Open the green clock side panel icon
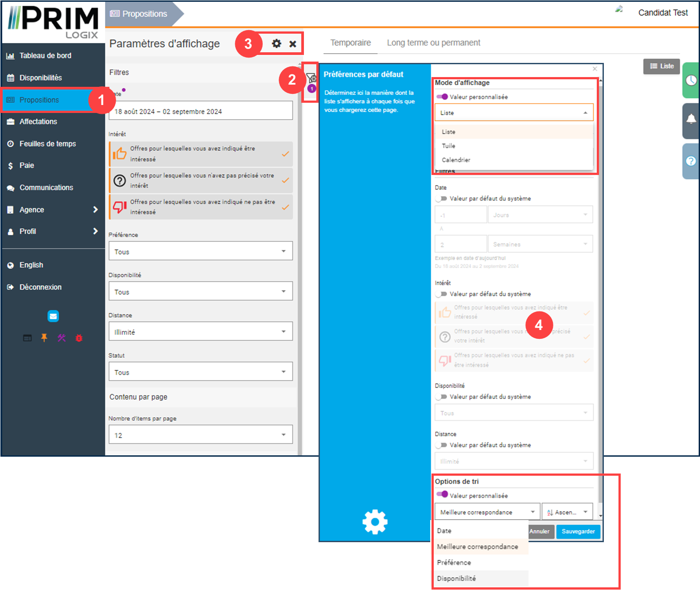 point(691,80)
